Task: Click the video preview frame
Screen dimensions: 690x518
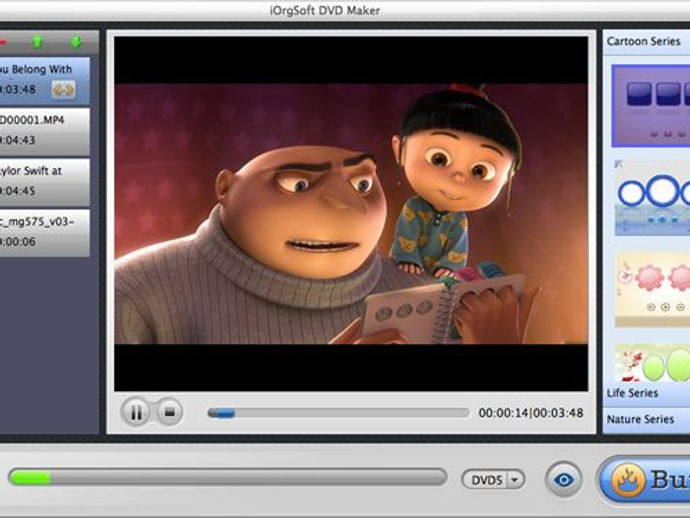Action: coord(351,213)
